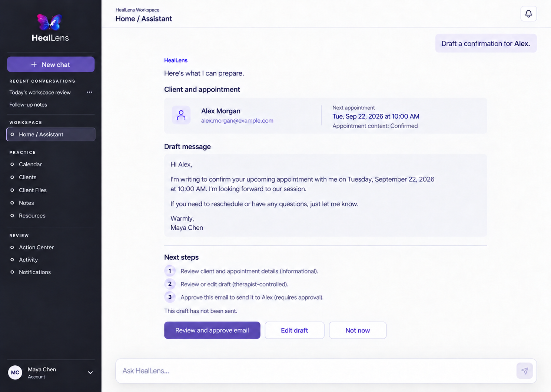Click the draft message text body
This screenshot has width=551, height=392.
click(x=325, y=196)
